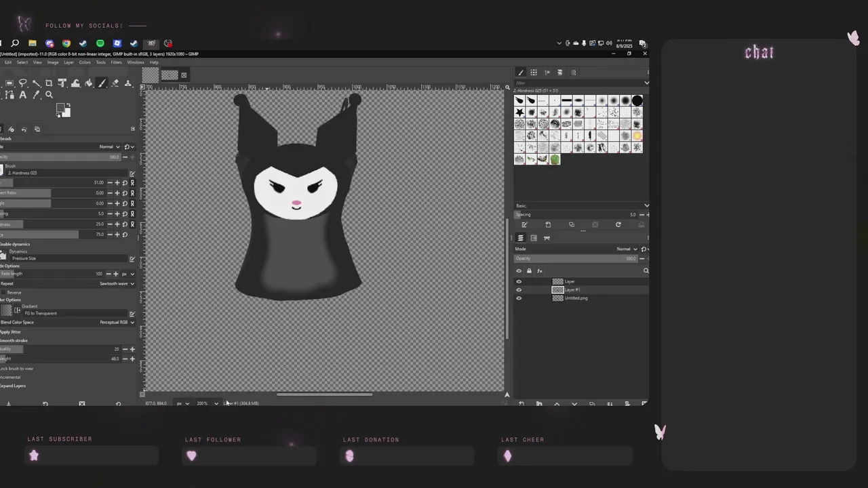
Task: Toggle the Expand Layers option
Action: (x=13, y=386)
